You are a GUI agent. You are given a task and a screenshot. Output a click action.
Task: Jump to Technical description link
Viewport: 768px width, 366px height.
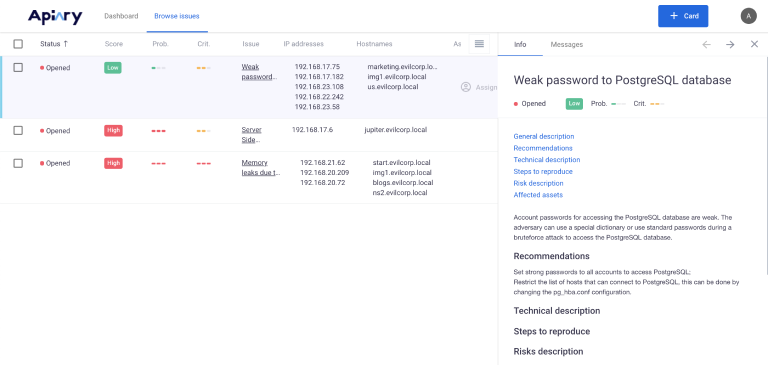tap(547, 160)
